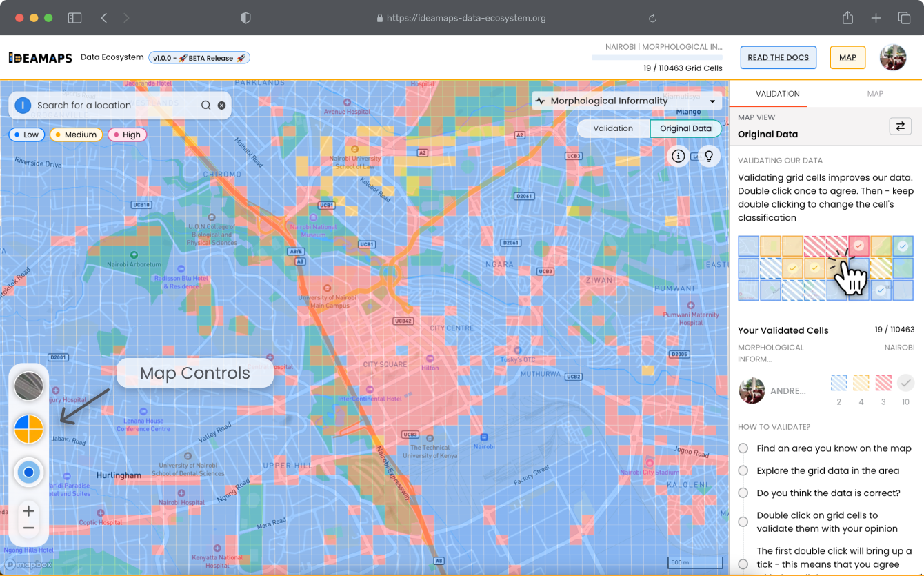Open the user profile avatar menu
924x576 pixels.
(x=893, y=58)
